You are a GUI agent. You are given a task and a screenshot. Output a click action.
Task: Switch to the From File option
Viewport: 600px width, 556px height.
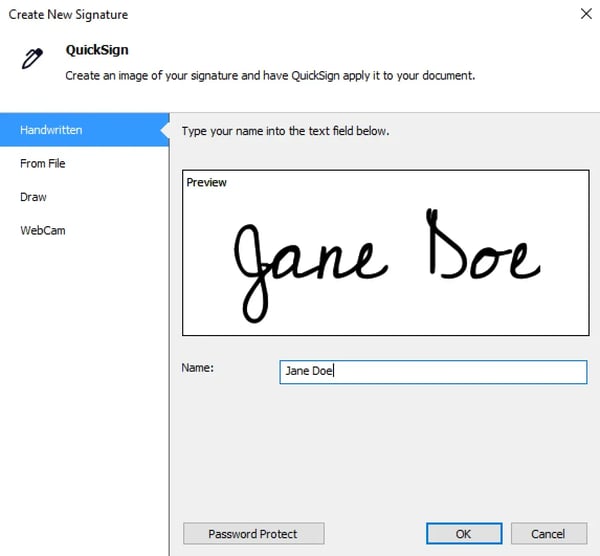(43, 163)
